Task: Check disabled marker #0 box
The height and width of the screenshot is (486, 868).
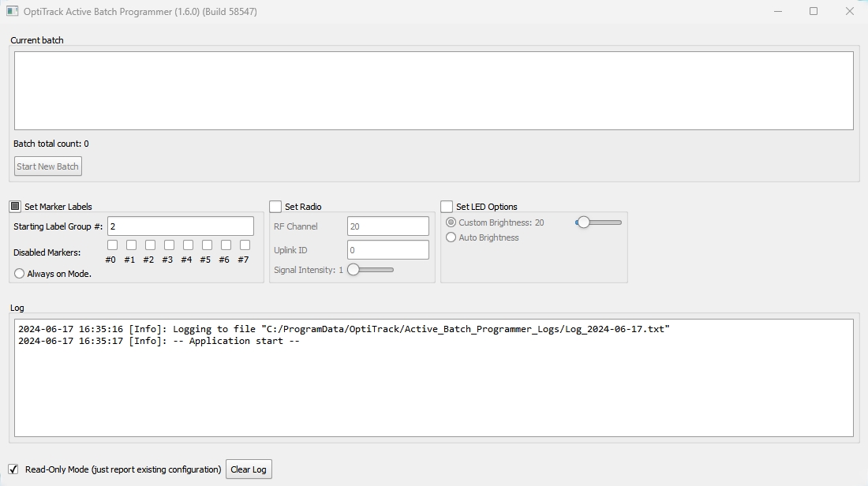Action: tap(112, 245)
